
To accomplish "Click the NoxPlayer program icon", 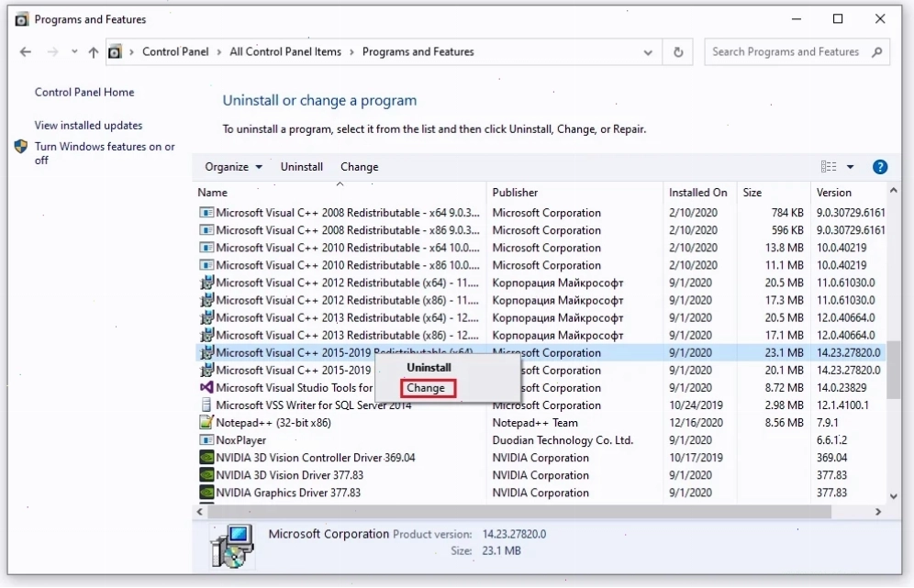I will (x=206, y=440).
